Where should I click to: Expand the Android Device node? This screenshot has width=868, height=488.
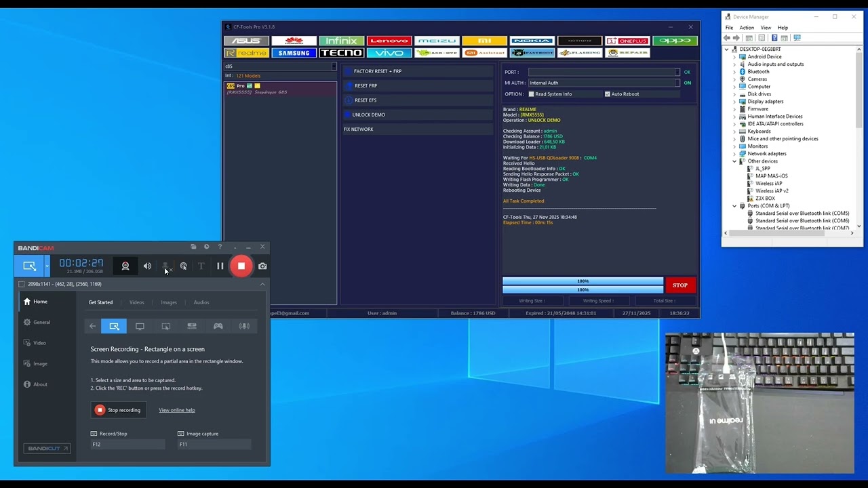[x=734, y=57]
